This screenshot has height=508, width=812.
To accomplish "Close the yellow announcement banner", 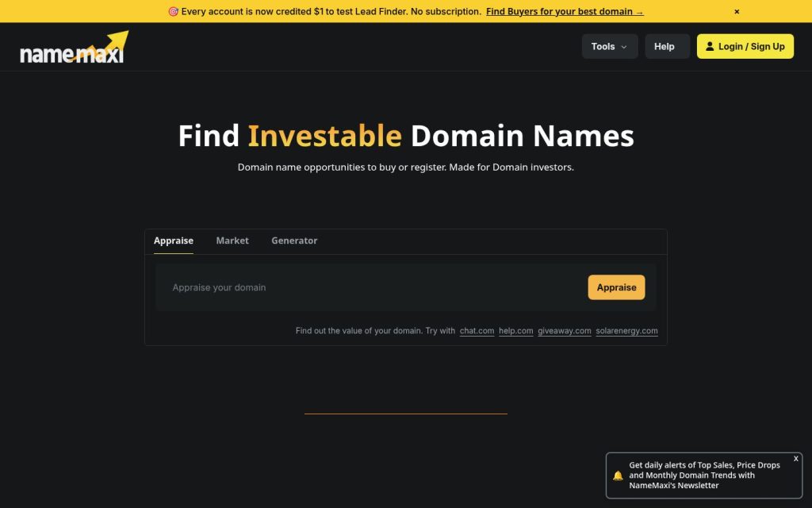I will (x=737, y=11).
